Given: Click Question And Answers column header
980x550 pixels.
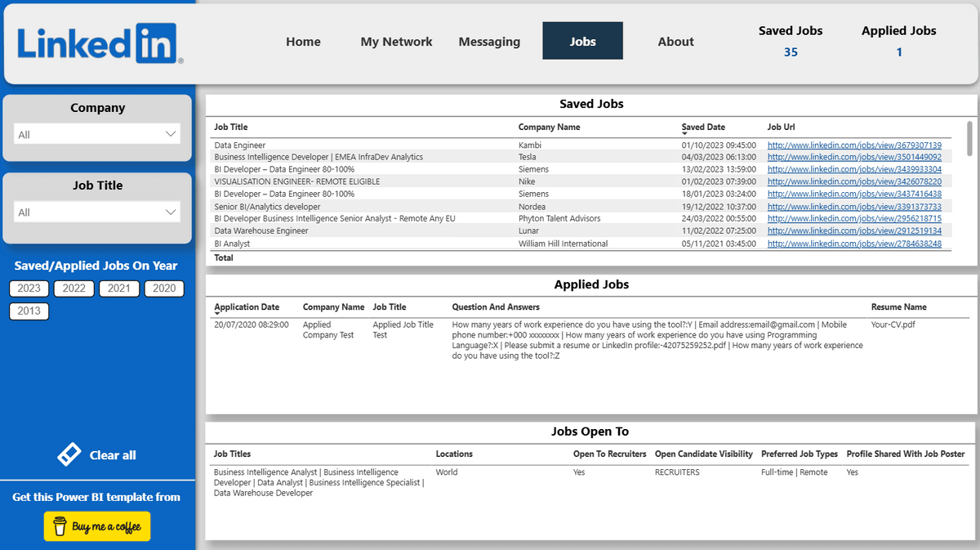Looking at the screenshot, I should click(x=496, y=307).
